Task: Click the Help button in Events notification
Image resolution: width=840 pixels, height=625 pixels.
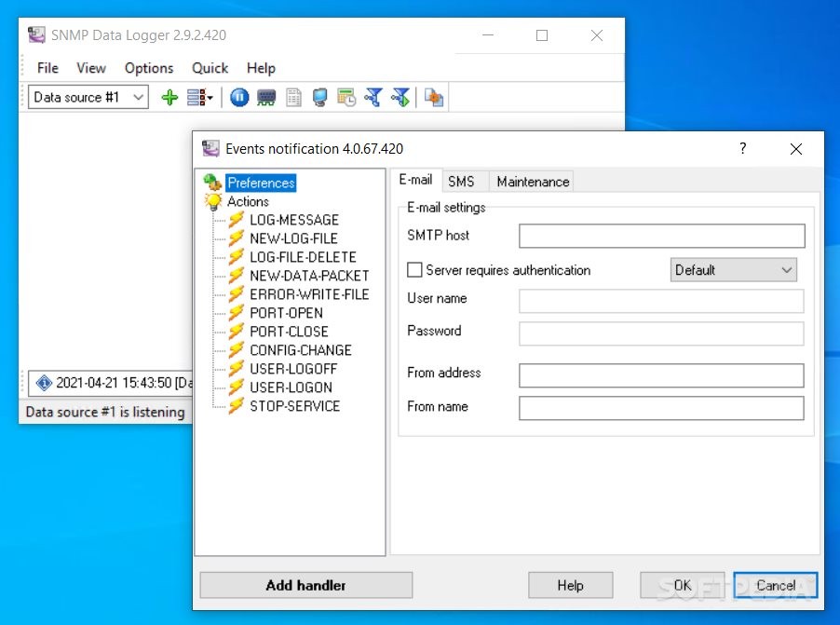Action: (x=571, y=585)
